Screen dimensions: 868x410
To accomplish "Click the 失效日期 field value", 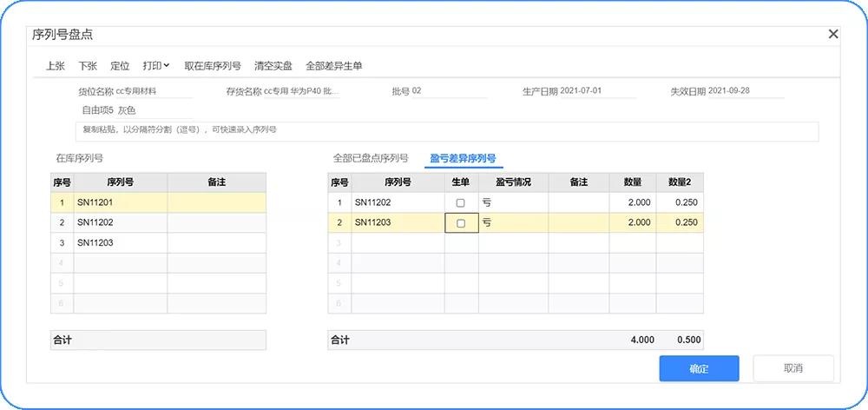I will pos(745,91).
